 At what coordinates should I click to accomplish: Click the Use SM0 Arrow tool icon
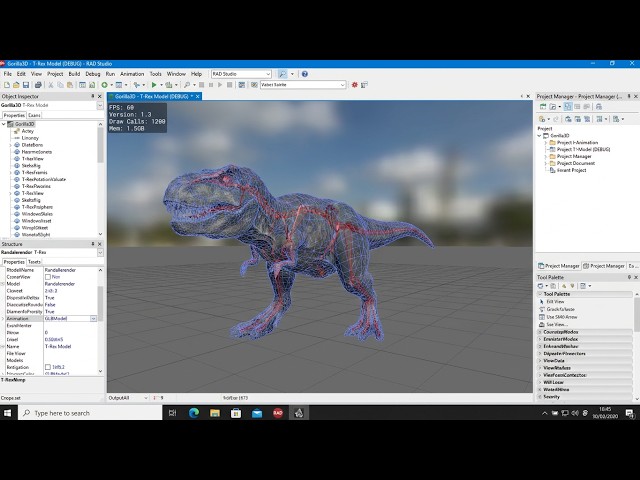[542, 317]
